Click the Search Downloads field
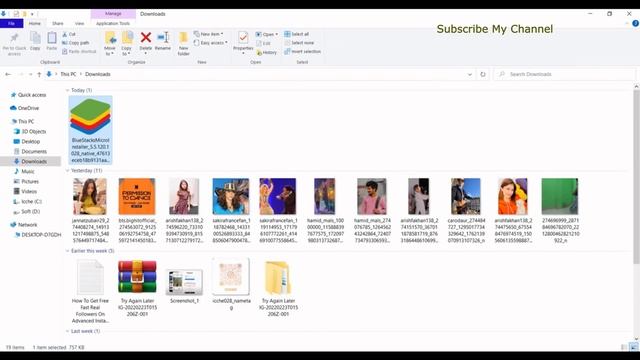Viewport: 640px width, 360px height. pyautogui.click(x=564, y=74)
